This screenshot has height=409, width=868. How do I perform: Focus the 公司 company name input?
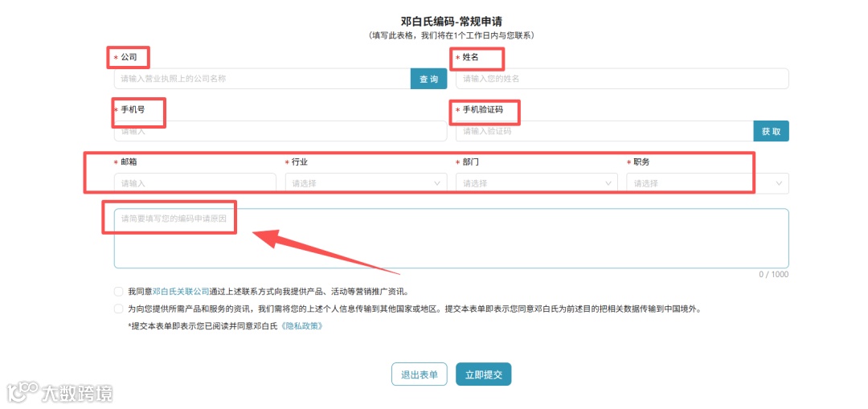[x=262, y=79]
